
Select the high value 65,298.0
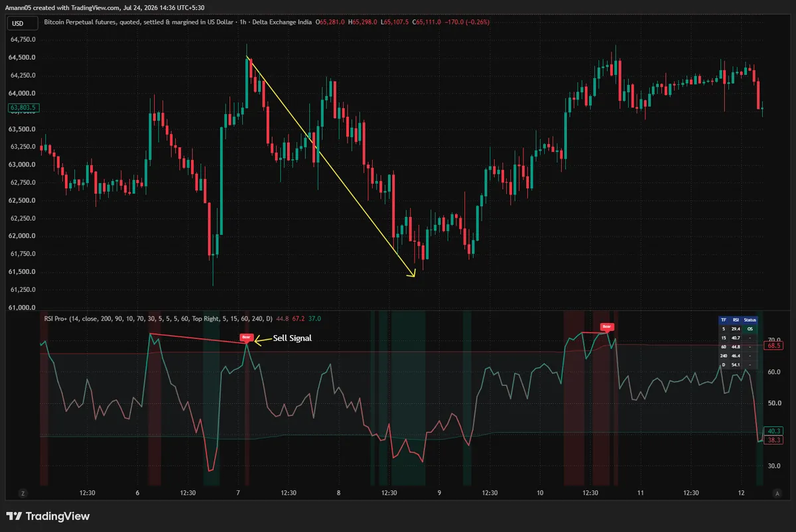tap(364, 22)
